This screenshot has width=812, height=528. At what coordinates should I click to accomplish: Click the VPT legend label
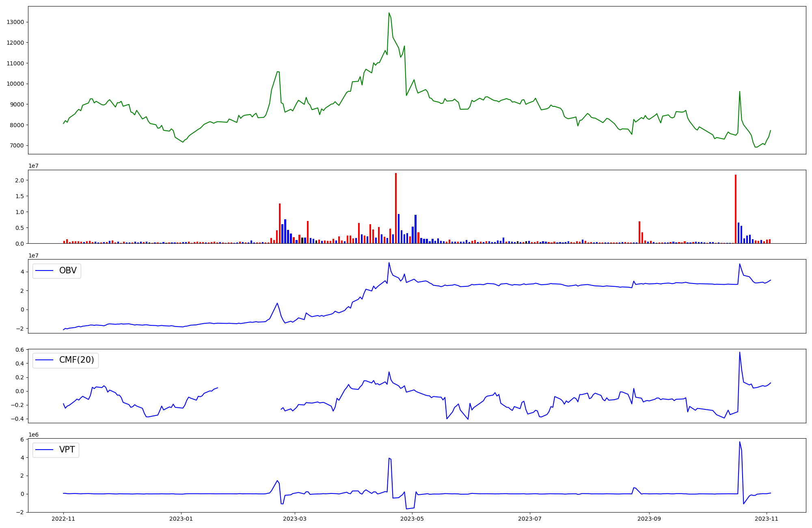click(67, 450)
